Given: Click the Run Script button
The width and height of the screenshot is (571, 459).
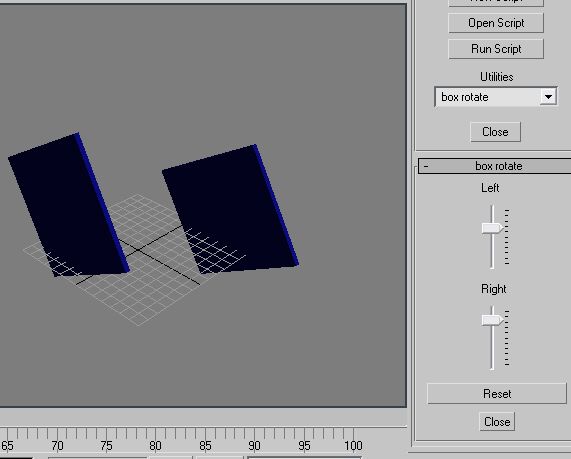Looking at the screenshot, I should (496, 49).
